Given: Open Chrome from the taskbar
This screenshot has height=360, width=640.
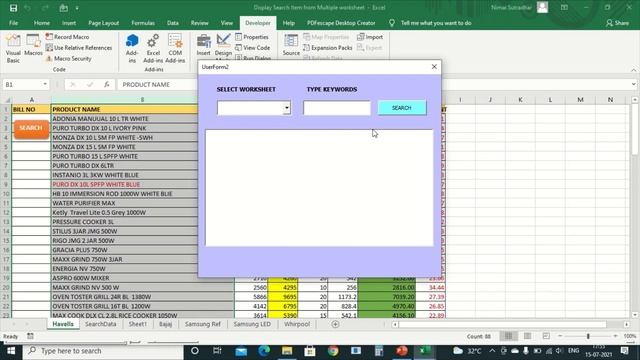Looking at the screenshot, I should 333,351.
